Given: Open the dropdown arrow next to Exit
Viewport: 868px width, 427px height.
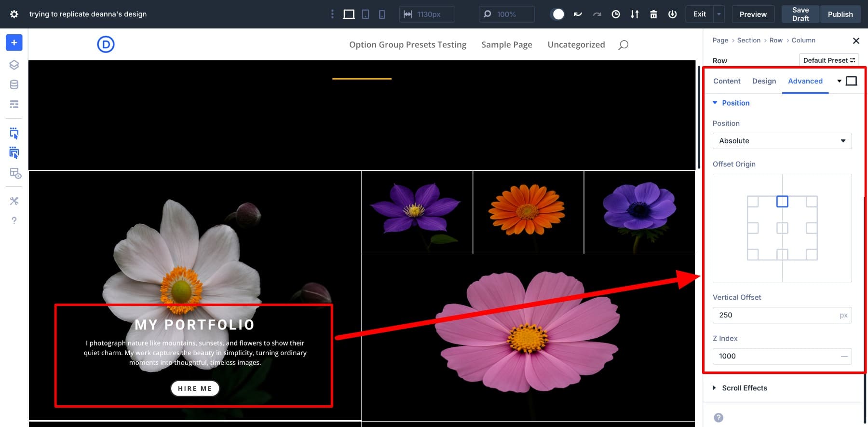Looking at the screenshot, I should click(x=719, y=14).
